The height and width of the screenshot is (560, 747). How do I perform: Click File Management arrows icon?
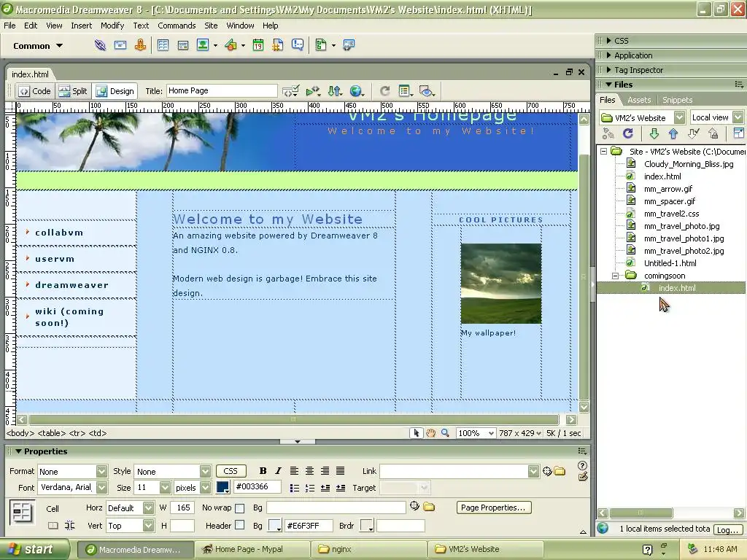[335, 91]
